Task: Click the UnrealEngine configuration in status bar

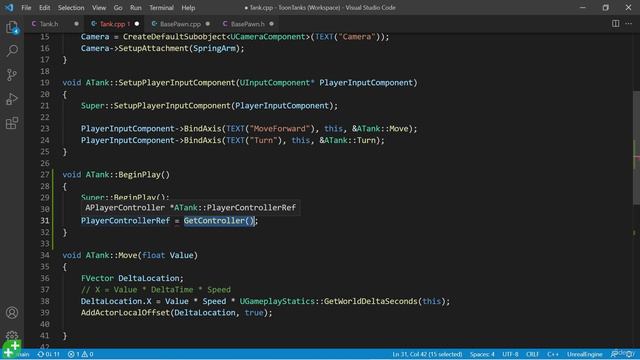Action: (584, 354)
